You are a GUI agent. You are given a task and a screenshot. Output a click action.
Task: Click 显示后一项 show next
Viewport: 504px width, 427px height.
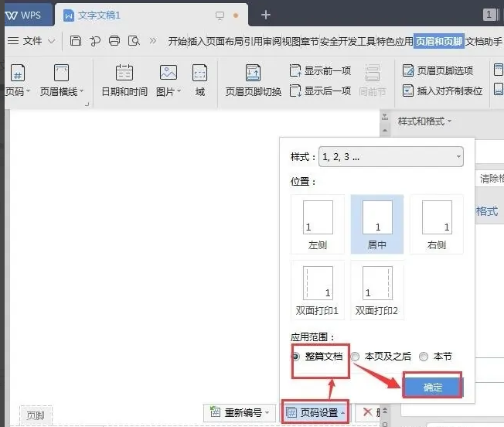(320, 91)
